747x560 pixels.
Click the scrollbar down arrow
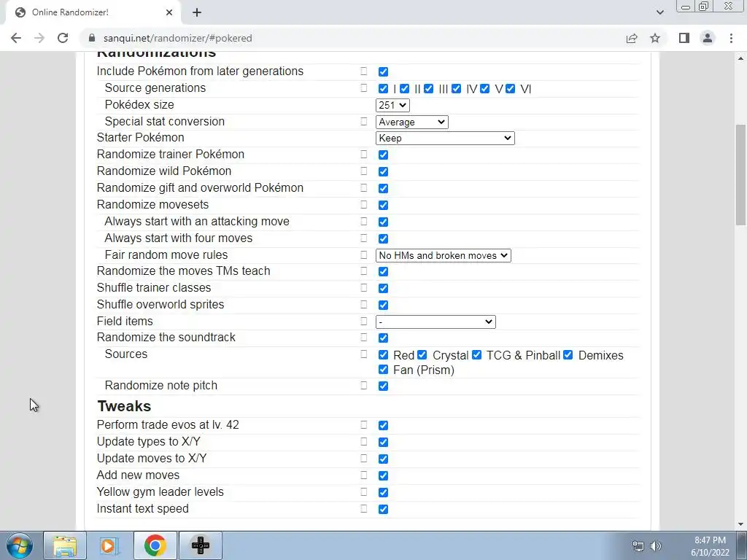point(740,524)
